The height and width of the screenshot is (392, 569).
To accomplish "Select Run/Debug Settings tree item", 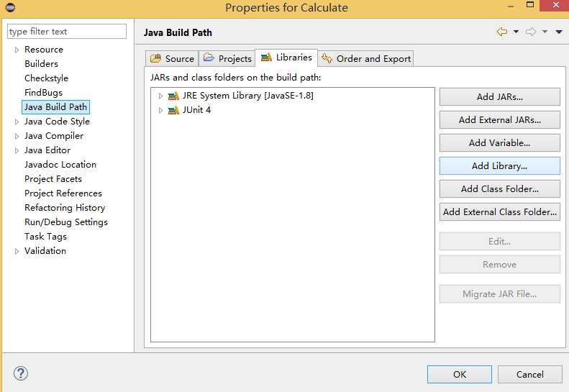I will [66, 222].
